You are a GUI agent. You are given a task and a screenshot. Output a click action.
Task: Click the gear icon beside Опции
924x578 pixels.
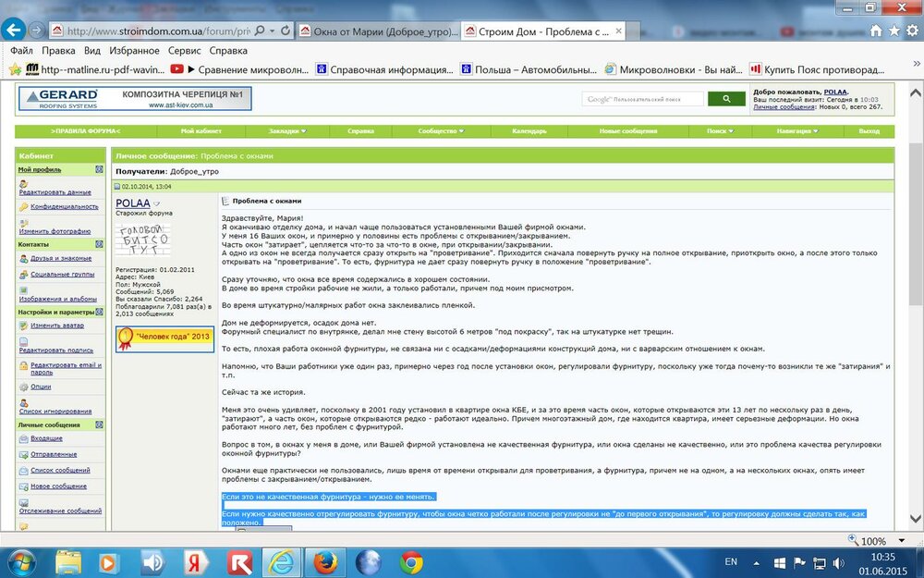point(24,387)
